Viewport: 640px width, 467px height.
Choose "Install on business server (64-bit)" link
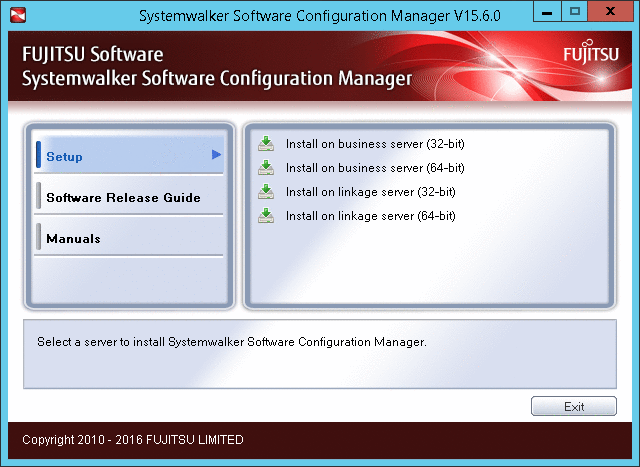pos(375,168)
